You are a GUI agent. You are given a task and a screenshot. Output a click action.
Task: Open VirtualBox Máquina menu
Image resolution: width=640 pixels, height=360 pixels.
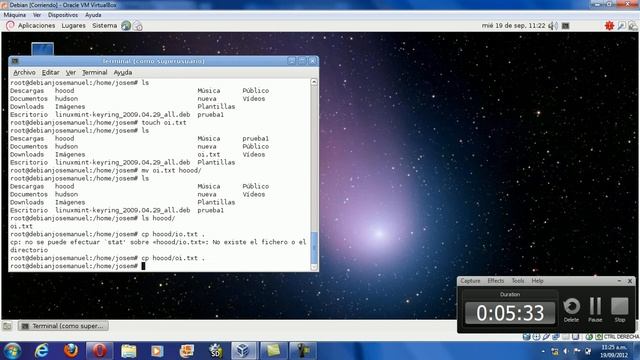(15, 15)
